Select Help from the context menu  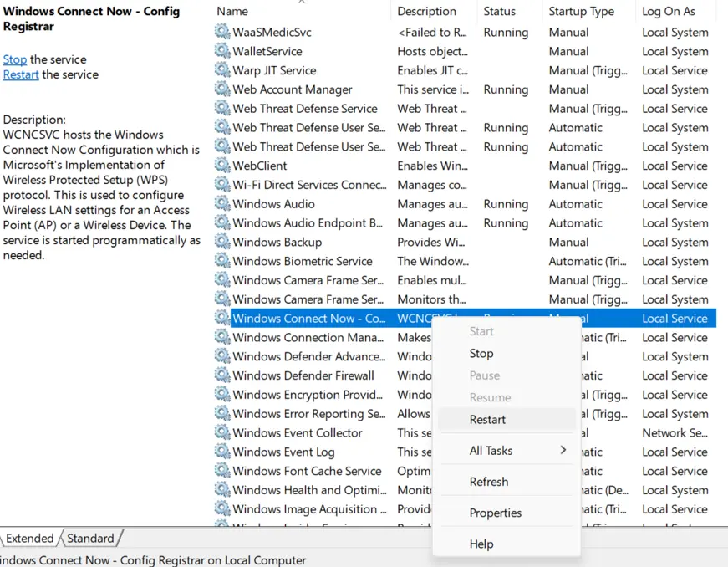click(481, 544)
